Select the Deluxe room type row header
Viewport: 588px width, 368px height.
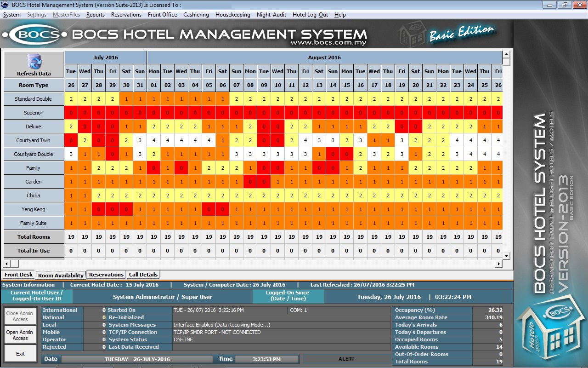click(x=33, y=126)
